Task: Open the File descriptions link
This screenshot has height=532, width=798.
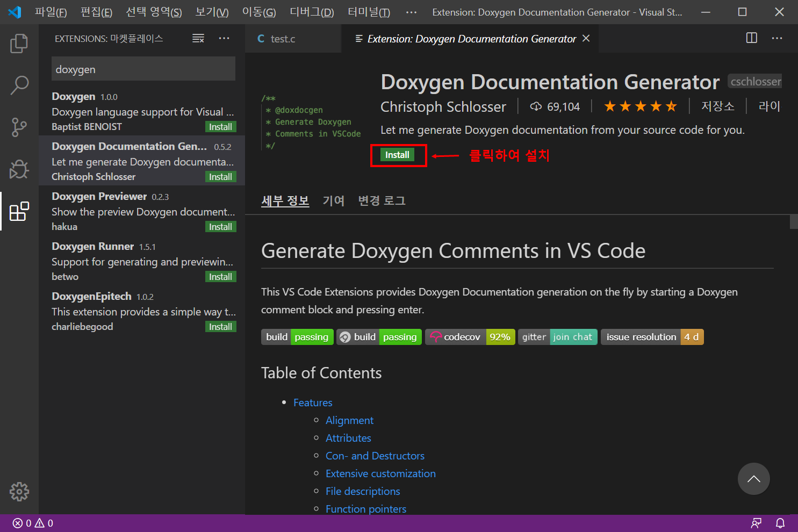Action: click(363, 491)
